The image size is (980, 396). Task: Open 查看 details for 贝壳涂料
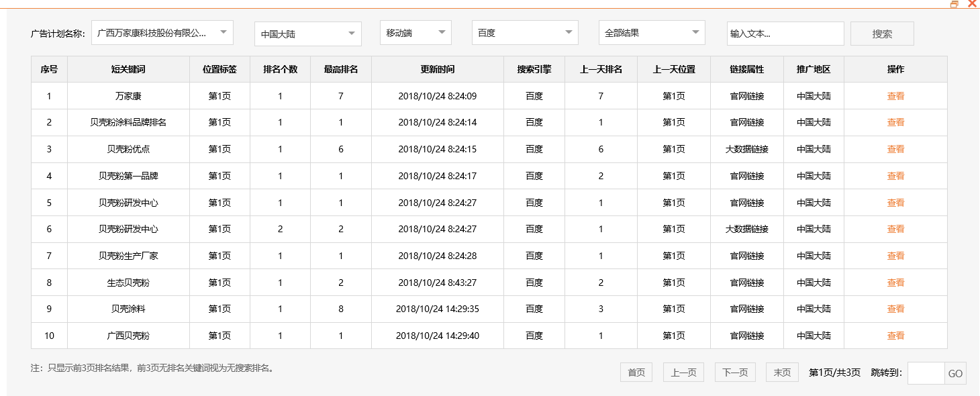point(895,309)
